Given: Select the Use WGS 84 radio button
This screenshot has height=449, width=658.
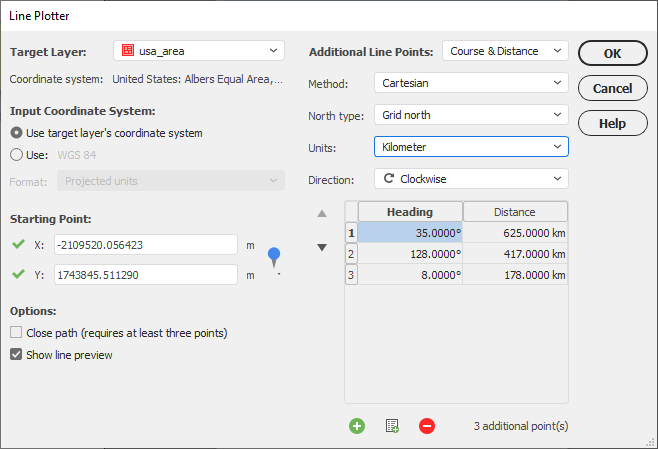Looking at the screenshot, I should point(16,155).
